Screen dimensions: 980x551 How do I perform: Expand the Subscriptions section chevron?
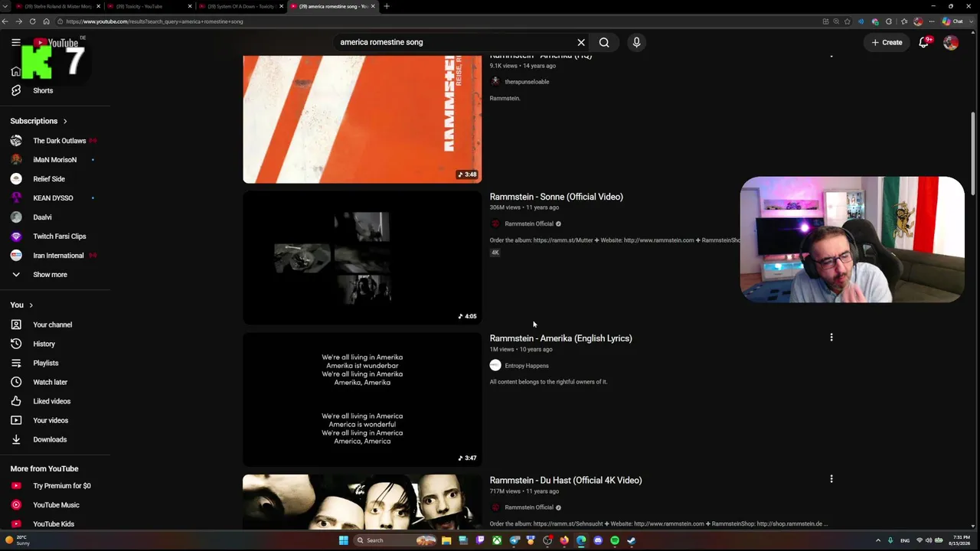pos(65,121)
